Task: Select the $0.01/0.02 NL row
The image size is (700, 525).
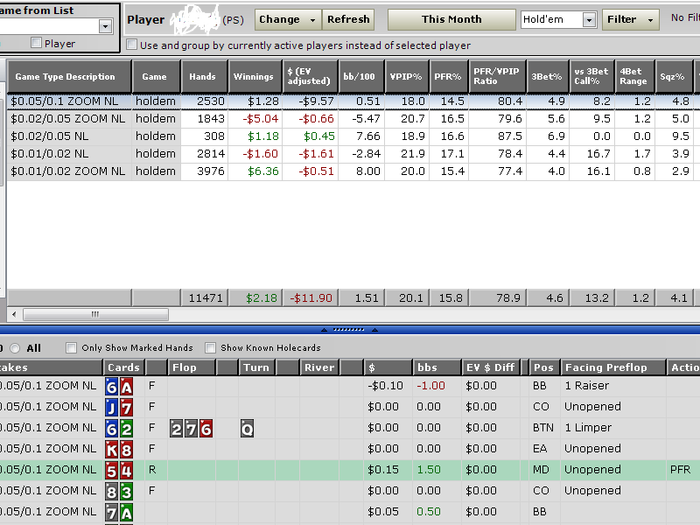Action: [353, 154]
